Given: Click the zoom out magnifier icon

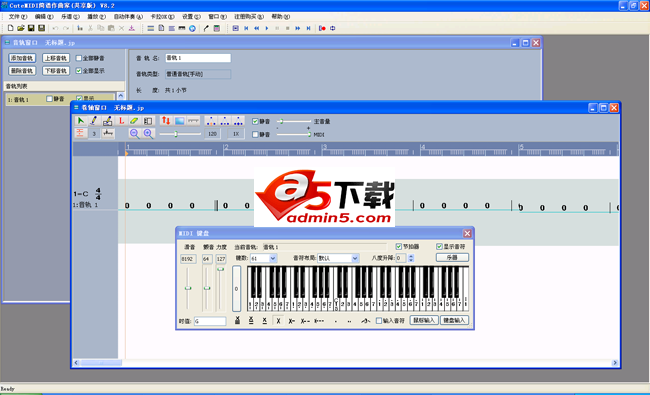Looking at the screenshot, I should [134, 133].
